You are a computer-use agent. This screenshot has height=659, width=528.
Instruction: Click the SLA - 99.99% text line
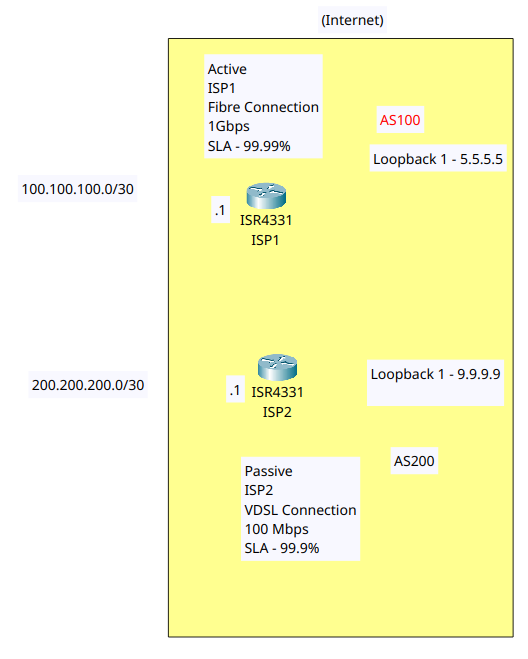(x=249, y=146)
